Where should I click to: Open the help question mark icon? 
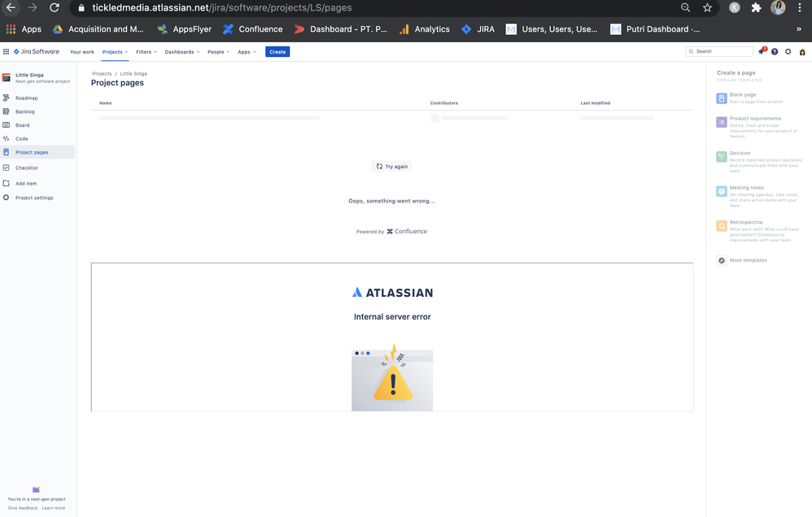[x=775, y=52]
